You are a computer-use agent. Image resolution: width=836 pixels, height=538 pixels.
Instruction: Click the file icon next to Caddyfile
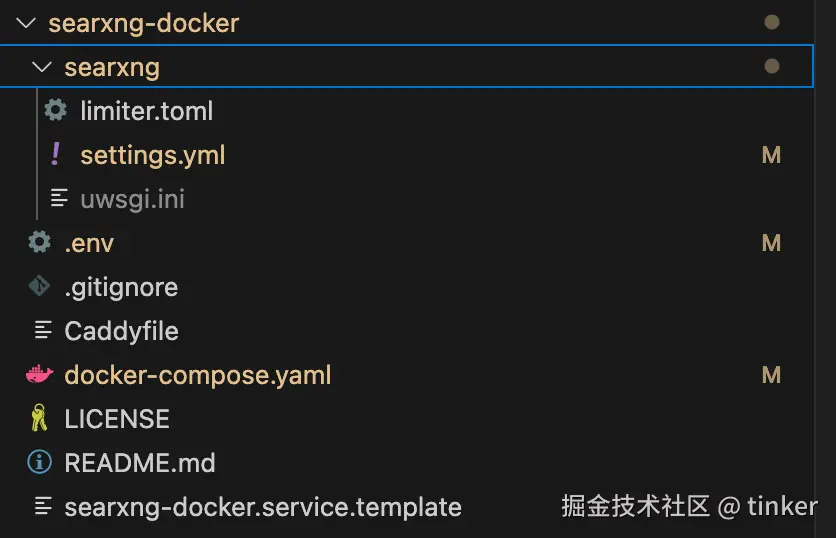pyautogui.click(x=43, y=330)
